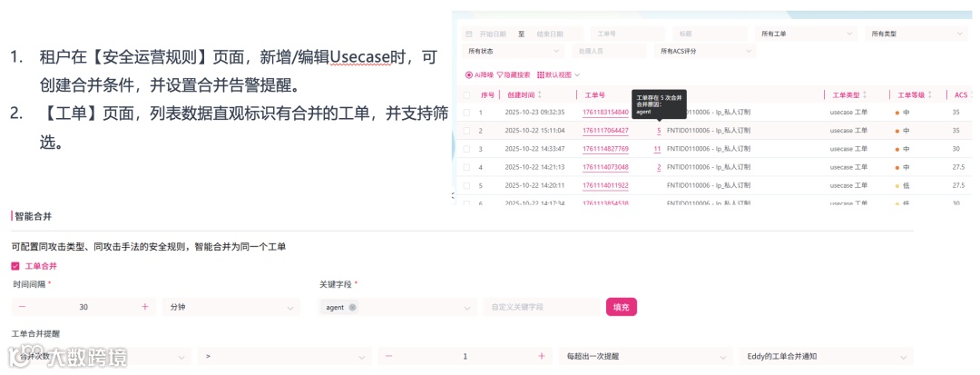
Task: Open ticket number 1761114827769
Action: tap(605, 149)
